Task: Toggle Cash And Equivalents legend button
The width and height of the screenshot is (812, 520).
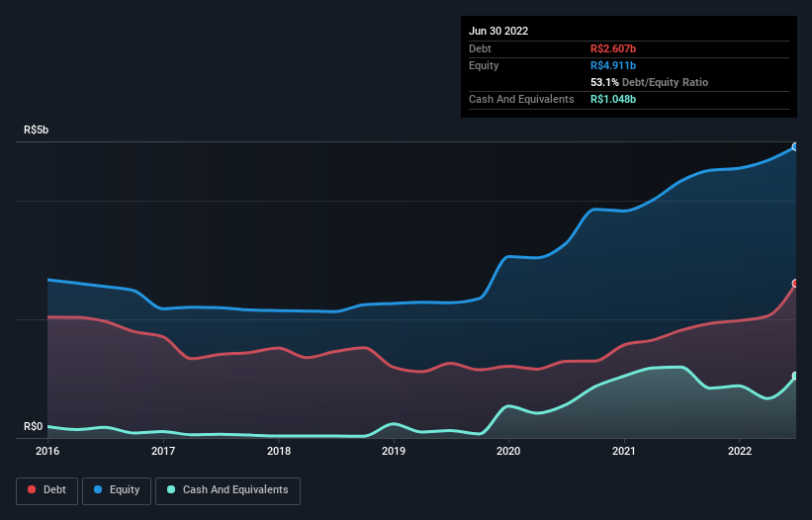Action: [227, 490]
